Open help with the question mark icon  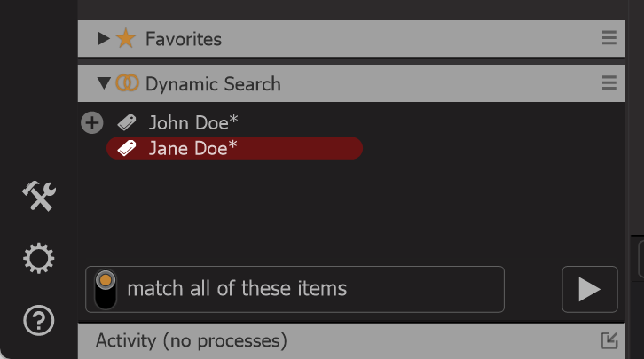coord(39,320)
